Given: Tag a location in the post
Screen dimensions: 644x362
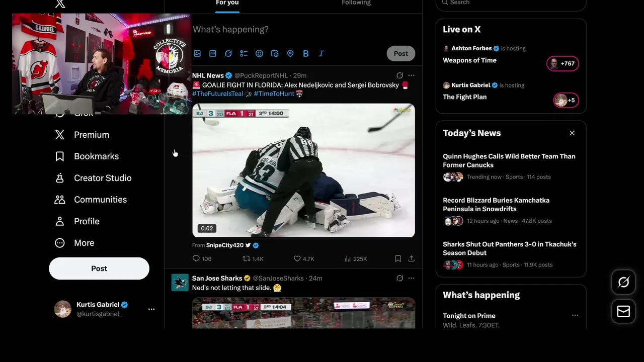Looking at the screenshot, I should [x=290, y=53].
